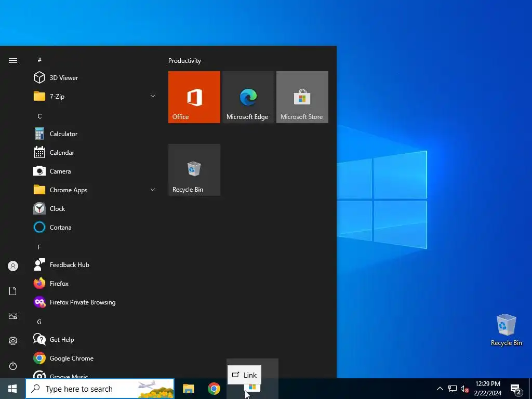Screen dimensions: 532x399
Task: Click the muted volume tray icon
Action: point(464,389)
